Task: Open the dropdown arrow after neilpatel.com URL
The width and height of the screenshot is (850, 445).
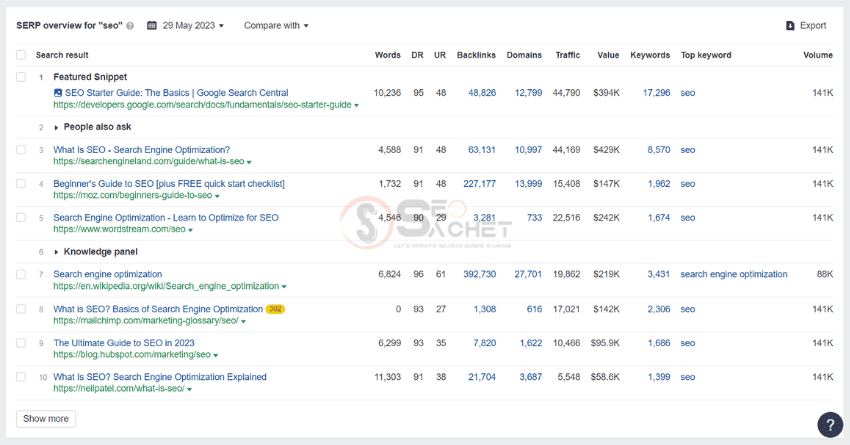Action: [189, 389]
